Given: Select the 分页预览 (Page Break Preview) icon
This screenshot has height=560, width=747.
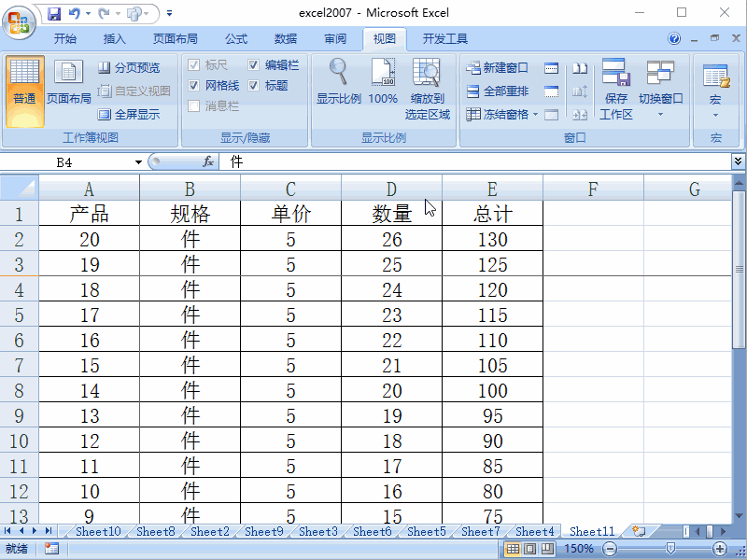Looking at the screenshot, I should [x=106, y=67].
